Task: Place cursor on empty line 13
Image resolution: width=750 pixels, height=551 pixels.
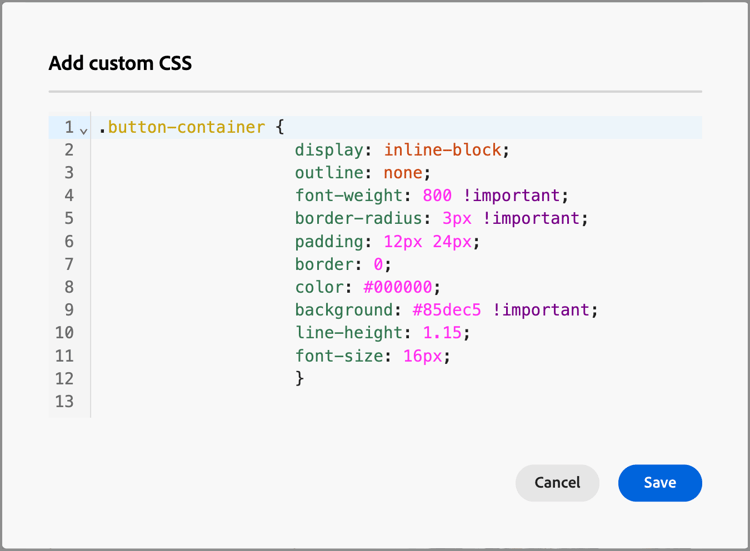Action: coord(300,402)
